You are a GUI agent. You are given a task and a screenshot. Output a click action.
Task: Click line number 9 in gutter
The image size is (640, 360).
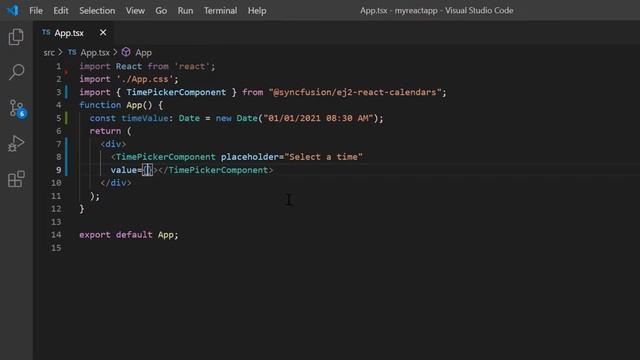(58, 170)
